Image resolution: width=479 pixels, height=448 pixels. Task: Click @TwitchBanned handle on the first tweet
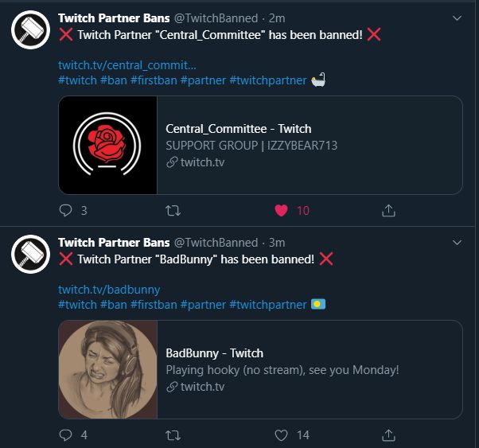[216, 18]
